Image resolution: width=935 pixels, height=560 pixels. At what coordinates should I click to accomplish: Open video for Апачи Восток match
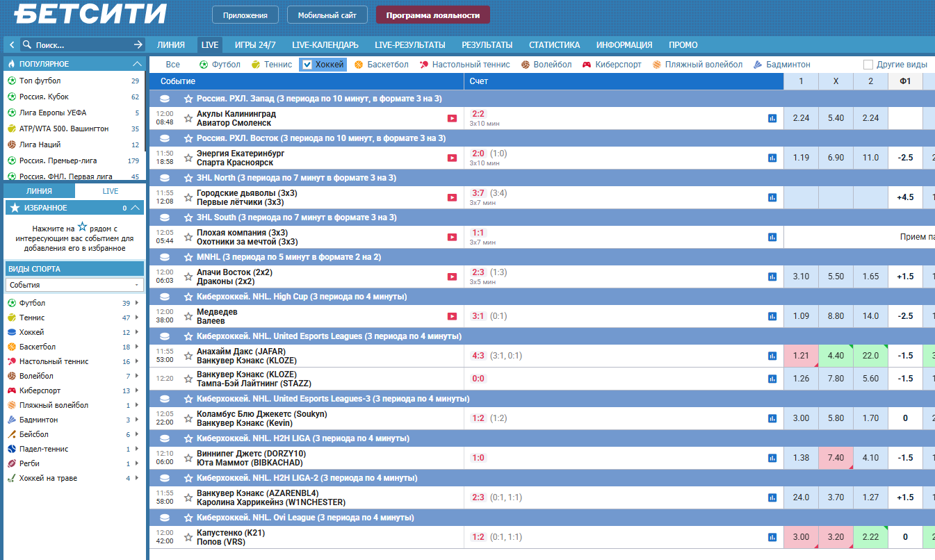(x=452, y=277)
